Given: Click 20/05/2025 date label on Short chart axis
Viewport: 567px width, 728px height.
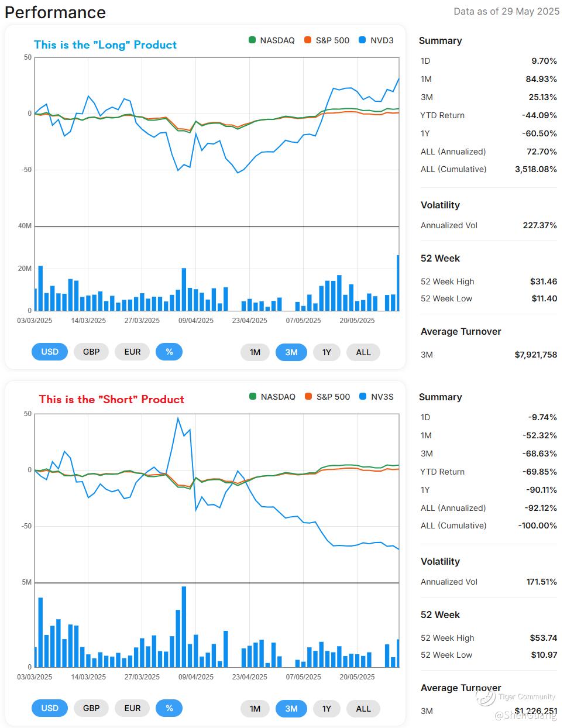Looking at the screenshot, I should pyautogui.click(x=357, y=677).
